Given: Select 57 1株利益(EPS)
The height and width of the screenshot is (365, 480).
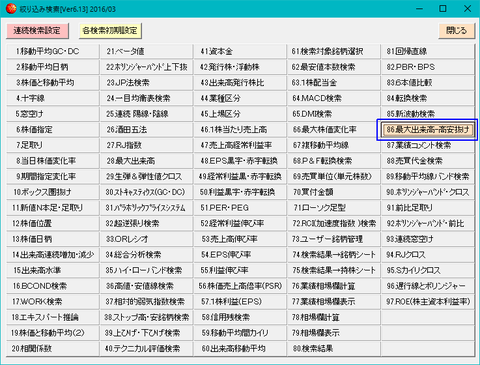Looking at the screenshot, I should point(240,302).
